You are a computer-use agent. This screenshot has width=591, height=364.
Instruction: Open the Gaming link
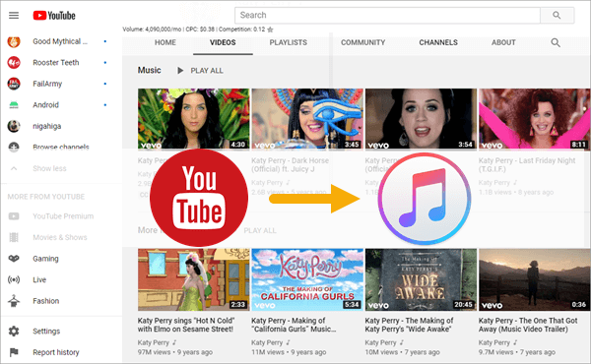click(45, 259)
